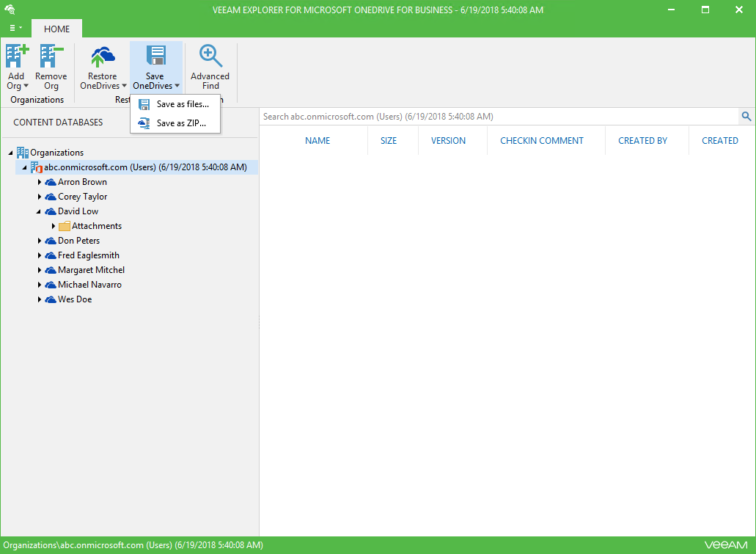Select Wes Doe in the tree
The height and width of the screenshot is (554, 756).
tap(75, 299)
